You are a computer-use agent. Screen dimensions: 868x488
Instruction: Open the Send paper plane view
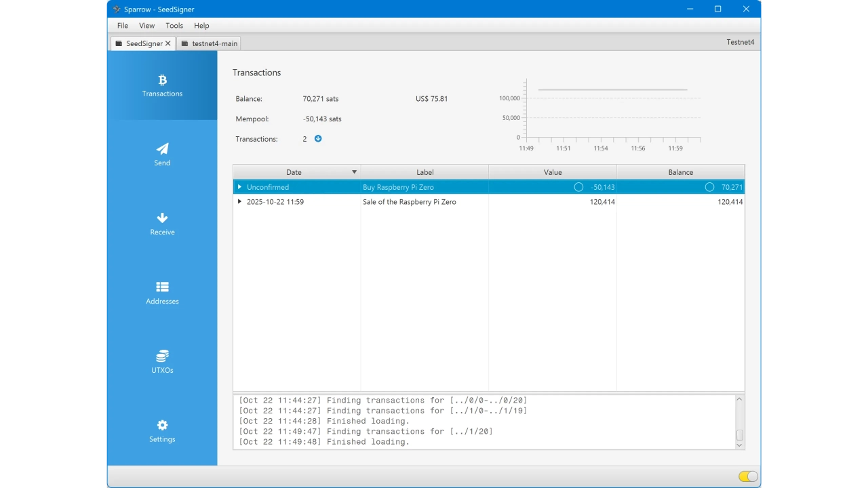pyautogui.click(x=162, y=155)
